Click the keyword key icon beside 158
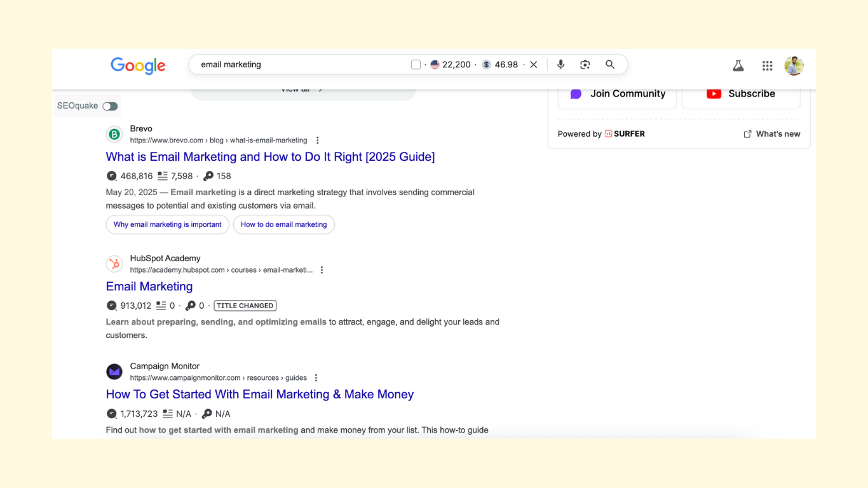The image size is (868, 488). point(208,176)
